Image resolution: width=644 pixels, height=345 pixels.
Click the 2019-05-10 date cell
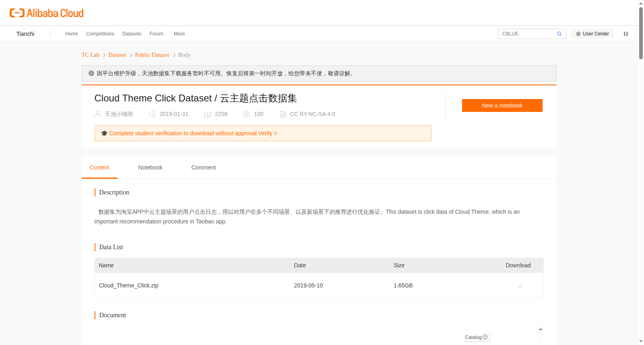pyautogui.click(x=308, y=285)
